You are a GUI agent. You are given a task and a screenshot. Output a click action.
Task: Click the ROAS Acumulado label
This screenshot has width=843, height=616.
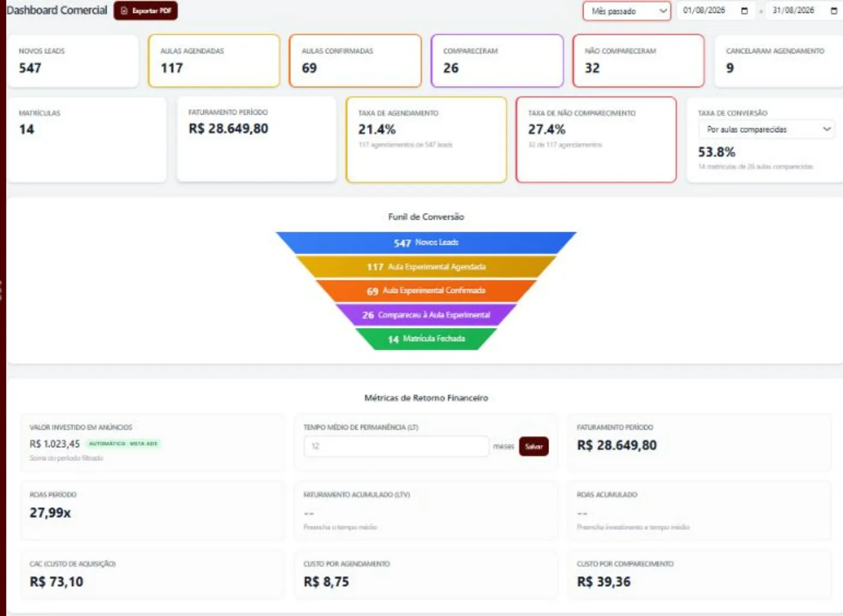[607, 495]
